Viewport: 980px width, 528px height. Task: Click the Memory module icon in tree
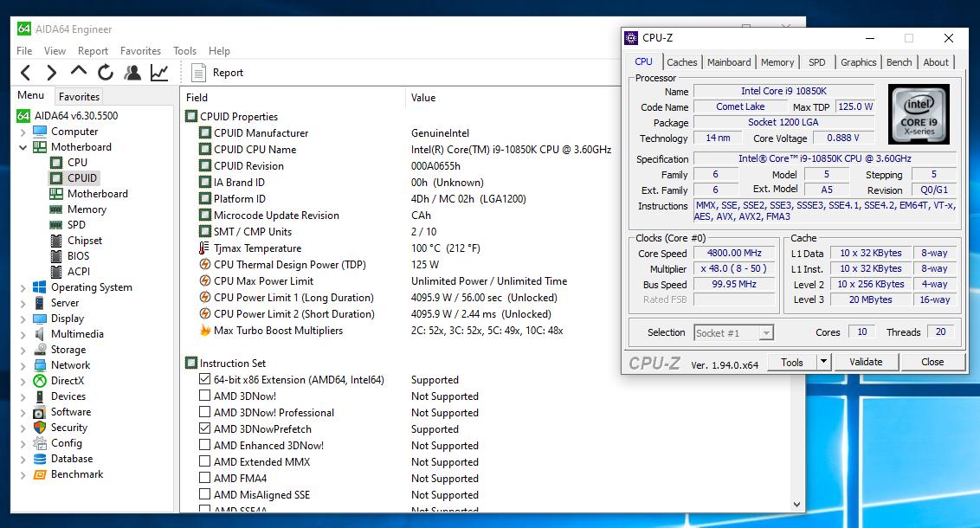[x=56, y=209]
